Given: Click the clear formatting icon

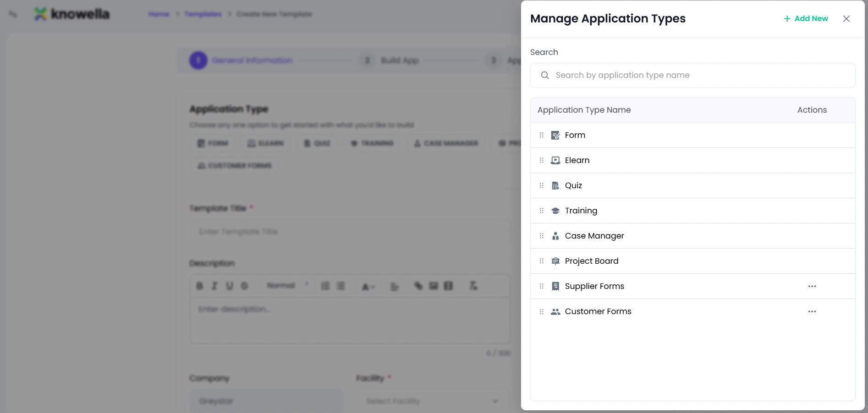Looking at the screenshot, I should click(473, 286).
